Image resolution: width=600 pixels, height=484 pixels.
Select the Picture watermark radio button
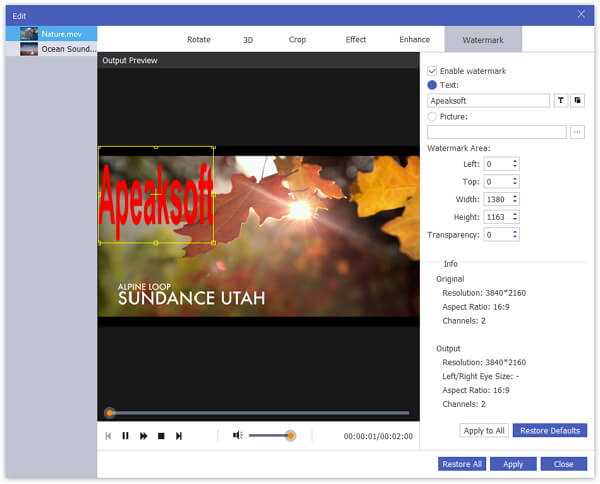pos(432,117)
